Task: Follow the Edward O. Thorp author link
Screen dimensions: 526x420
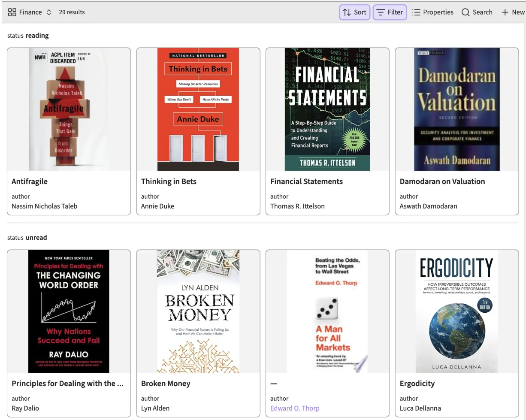Action: point(295,408)
